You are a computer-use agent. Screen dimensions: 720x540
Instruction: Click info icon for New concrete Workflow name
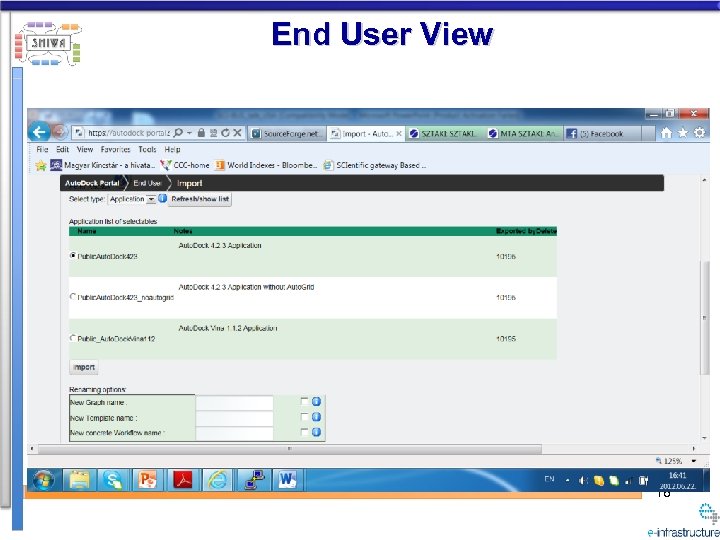click(x=316, y=432)
